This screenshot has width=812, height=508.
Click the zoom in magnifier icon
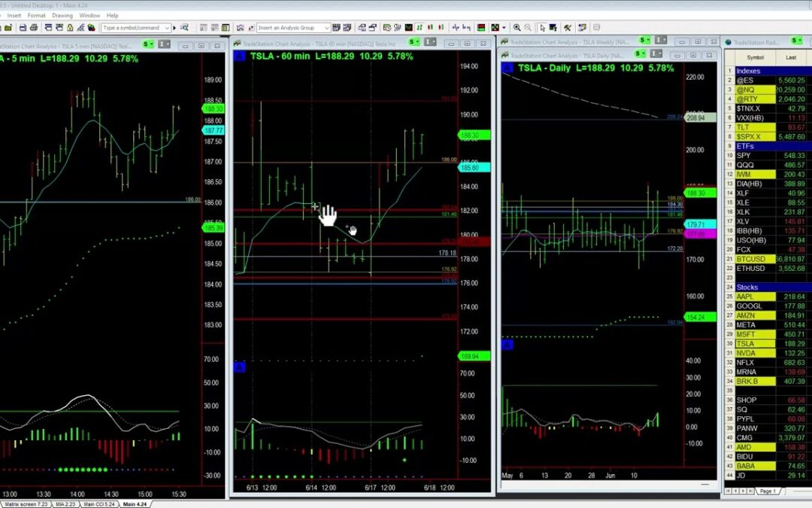click(517, 28)
